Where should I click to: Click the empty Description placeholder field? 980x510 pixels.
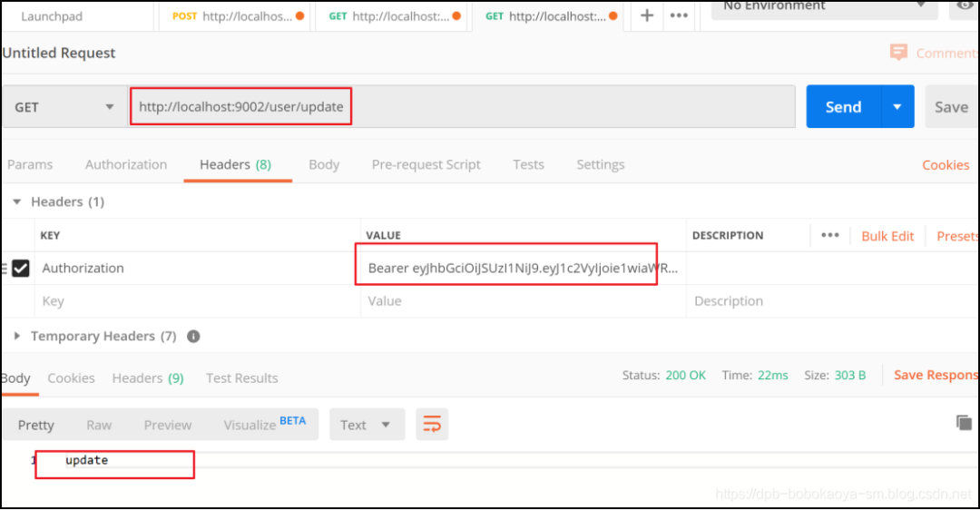(831, 301)
